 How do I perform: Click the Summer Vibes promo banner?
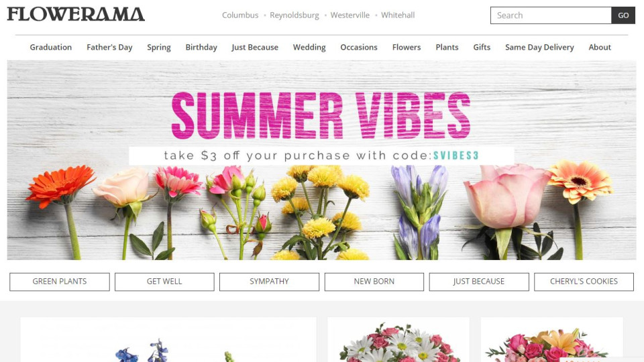321,160
